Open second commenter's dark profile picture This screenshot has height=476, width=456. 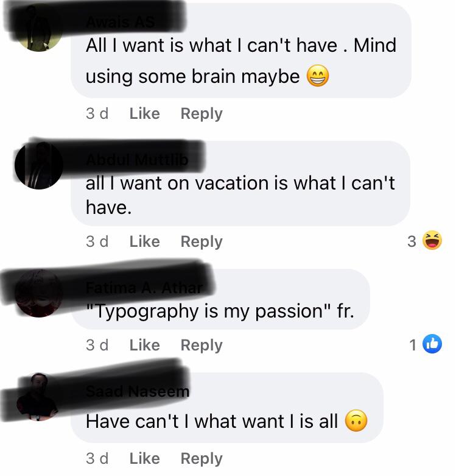click(x=39, y=165)
